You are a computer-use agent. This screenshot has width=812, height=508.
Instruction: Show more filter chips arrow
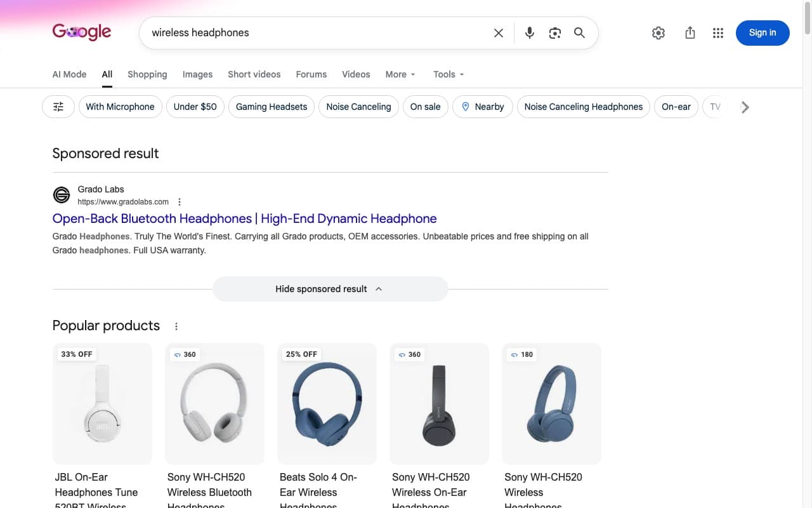pyautogui.click(x=745, y=107)
